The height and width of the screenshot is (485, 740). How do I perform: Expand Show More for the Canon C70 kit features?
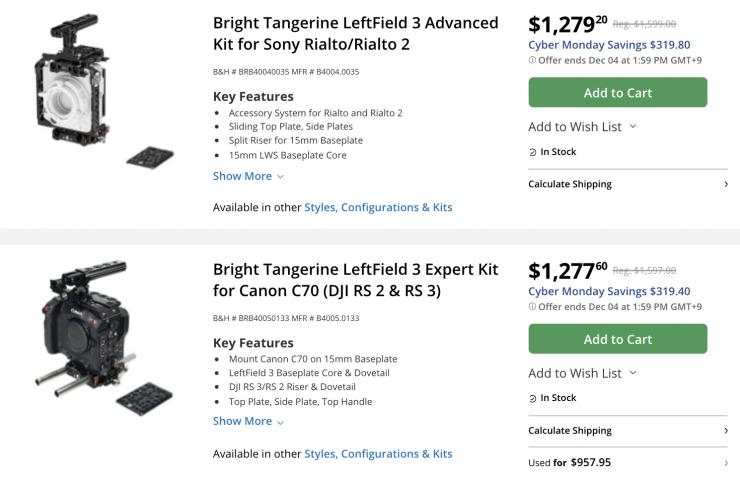[248, 421]
